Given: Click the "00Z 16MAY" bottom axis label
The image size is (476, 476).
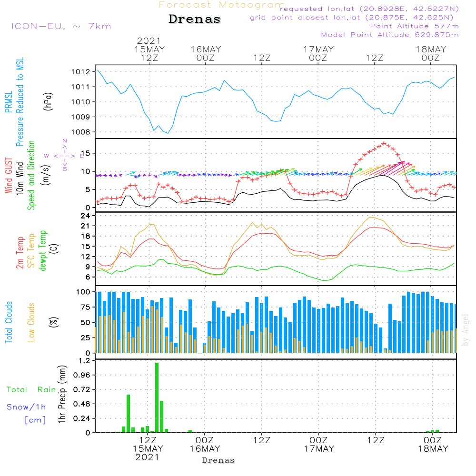Looking at the screenshot, I should [x=205, y=445].
